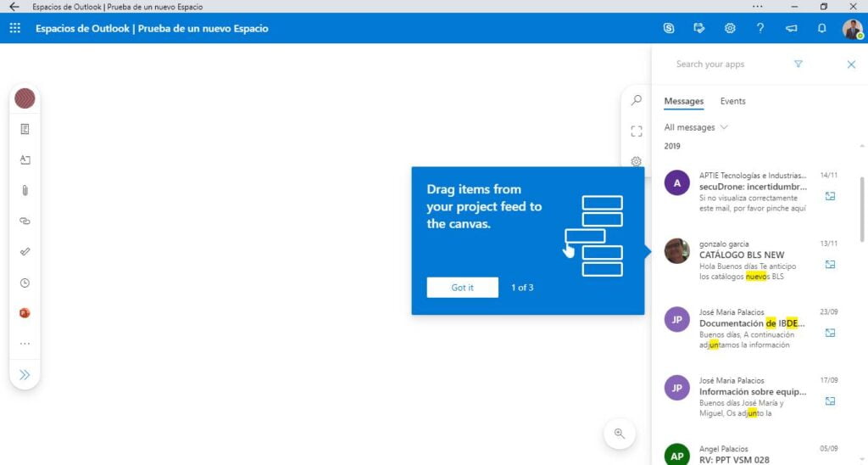Open the Help question mark

760,28
